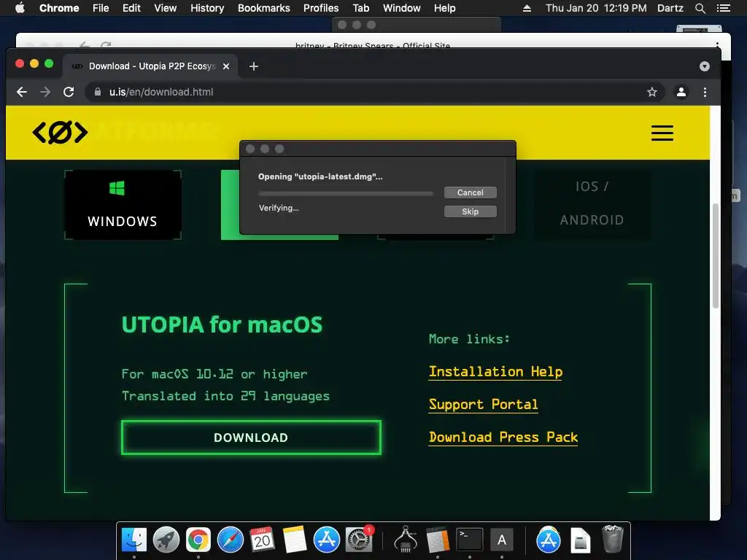Click 'Translated into 29 languages' text
The width and height of the screenshot is (747, 560).
point(225,396)
